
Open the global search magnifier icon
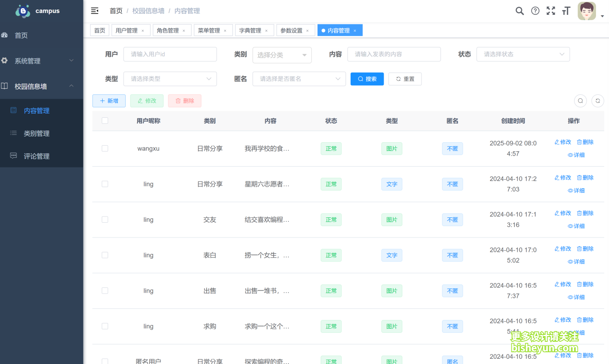[x=519, y=11]
